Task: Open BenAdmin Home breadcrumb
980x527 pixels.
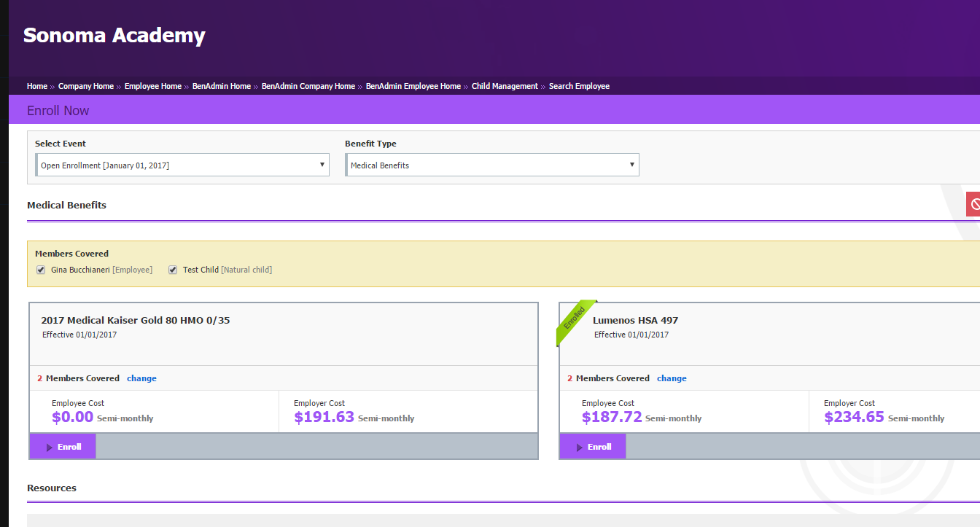Action: point(222,86)
